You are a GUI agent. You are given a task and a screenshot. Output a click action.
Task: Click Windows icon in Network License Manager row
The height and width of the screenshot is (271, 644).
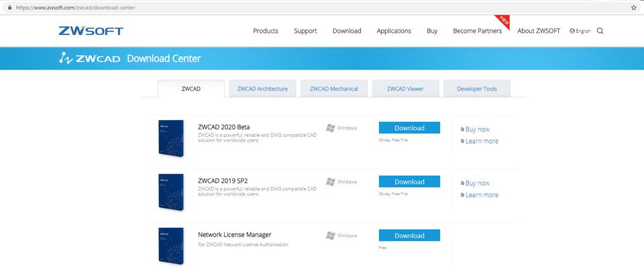[331, 235]
